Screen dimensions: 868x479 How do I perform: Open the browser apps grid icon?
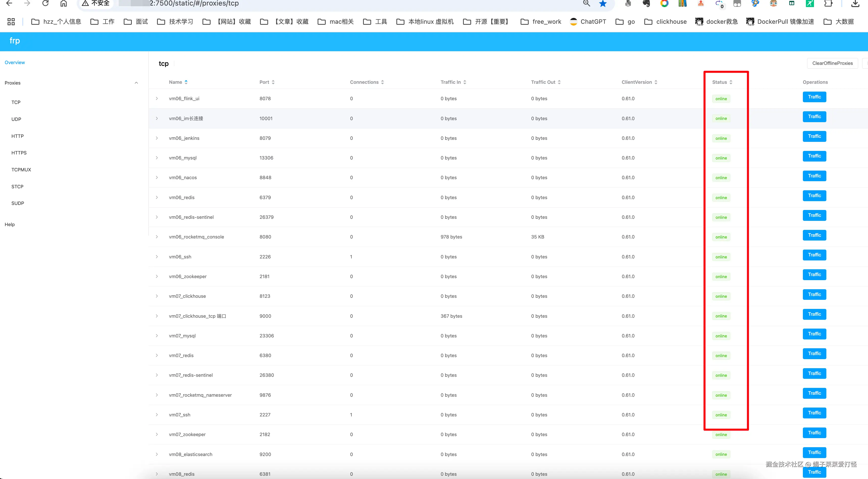tap(11, 21)
